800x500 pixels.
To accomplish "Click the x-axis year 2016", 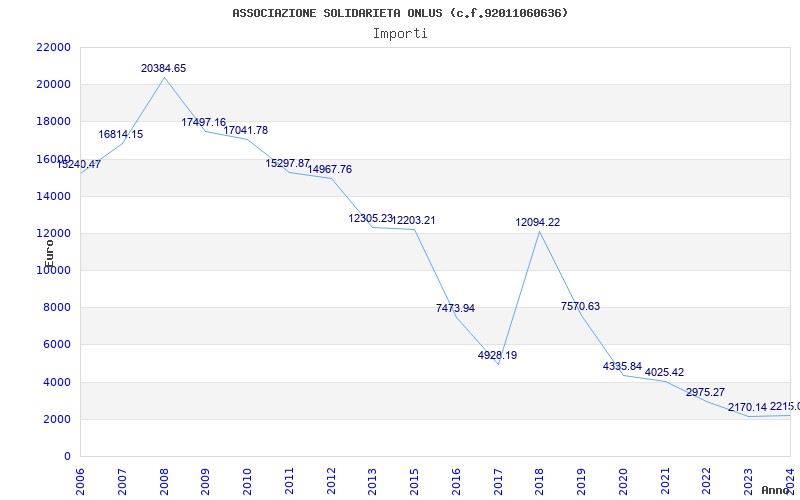I will click(456, 481).
